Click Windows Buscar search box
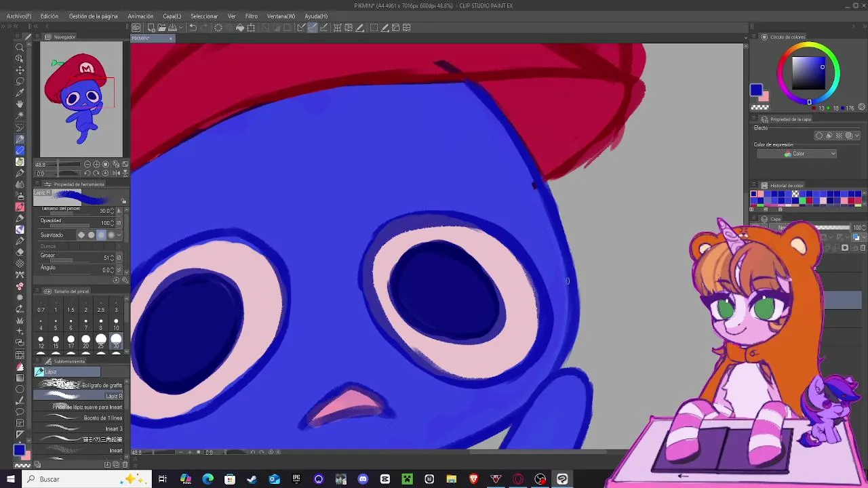 pyautogui.click(x=87, y=479)
